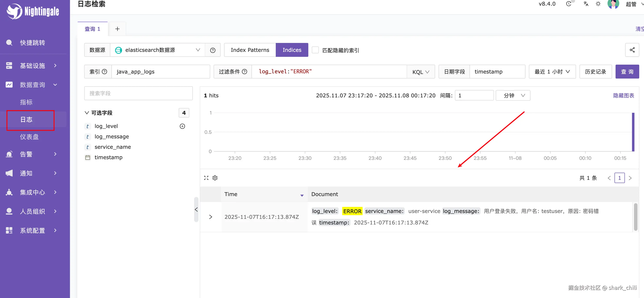Open the KQL syntax dropdown
Screen dimensions: 644x298
421,72
